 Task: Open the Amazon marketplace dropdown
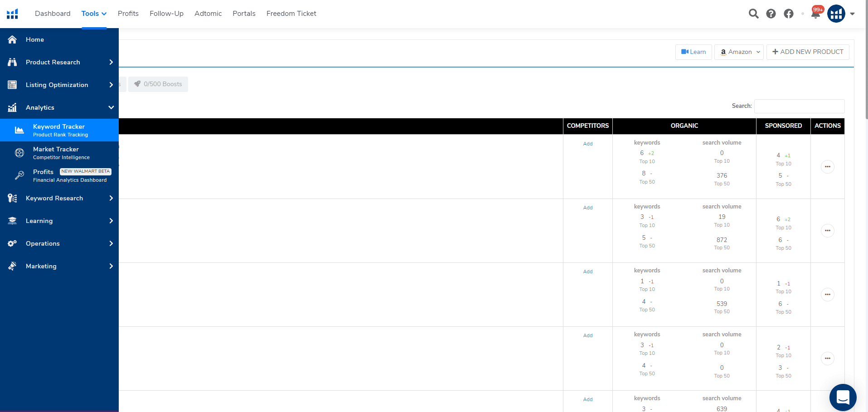pyautogui.click(x=739, y=52)
